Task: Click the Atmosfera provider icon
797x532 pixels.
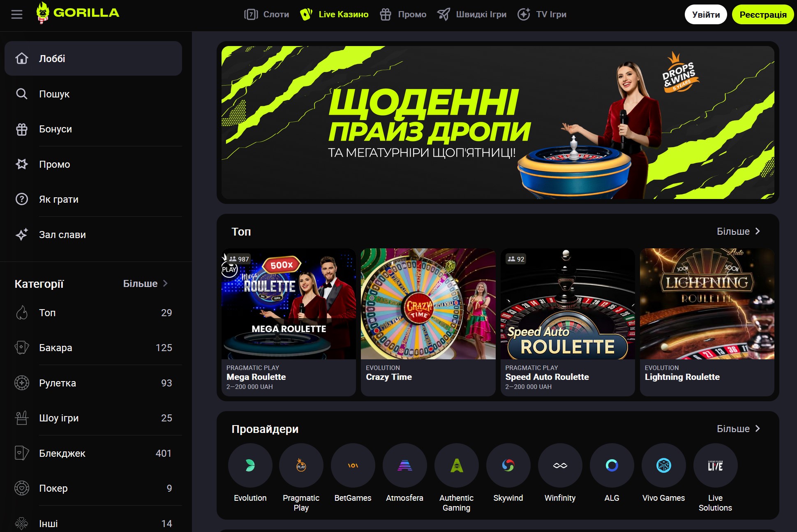Action: 404,465
